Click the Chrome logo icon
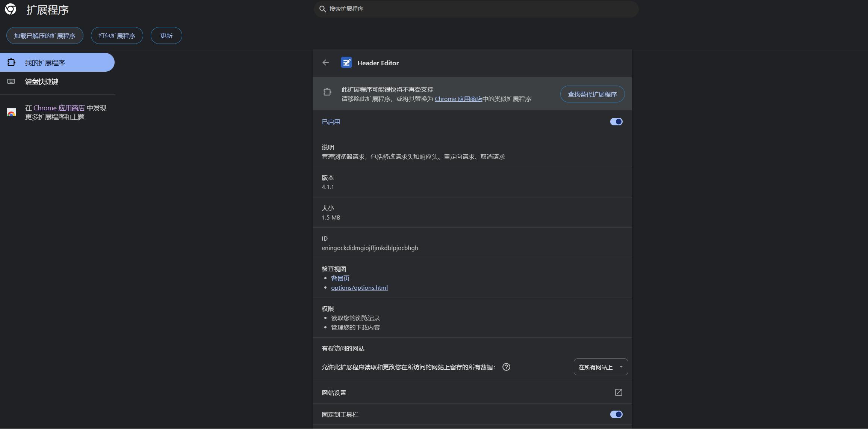The image size is (868, 429). 11,9
